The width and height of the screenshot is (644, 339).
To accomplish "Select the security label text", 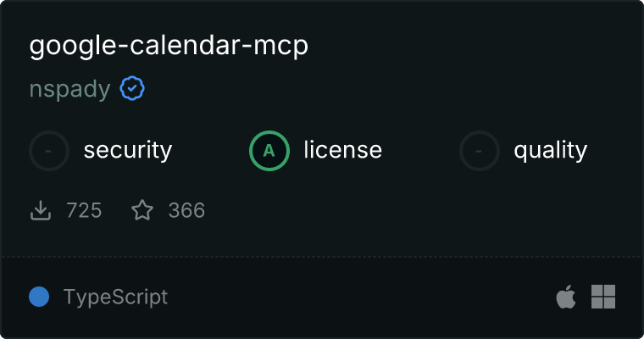I will pos(128,150).
